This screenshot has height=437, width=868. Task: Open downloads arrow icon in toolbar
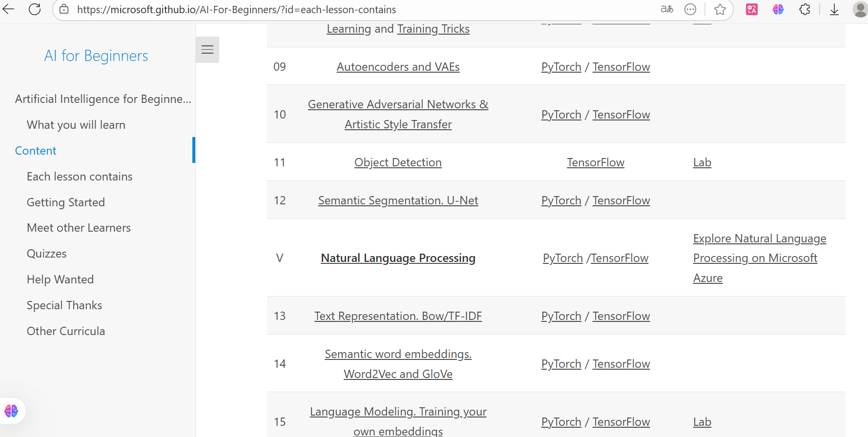coord(834,9)
